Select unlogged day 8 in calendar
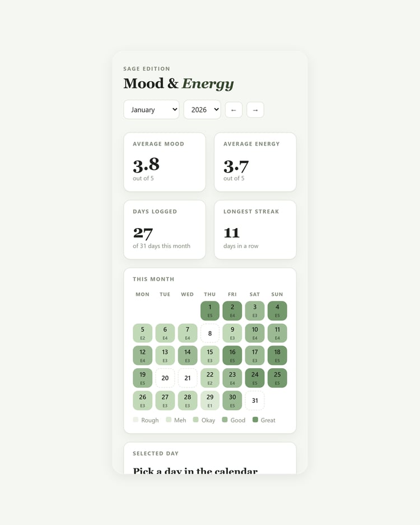The image size is (420, 525). point(210,333)
